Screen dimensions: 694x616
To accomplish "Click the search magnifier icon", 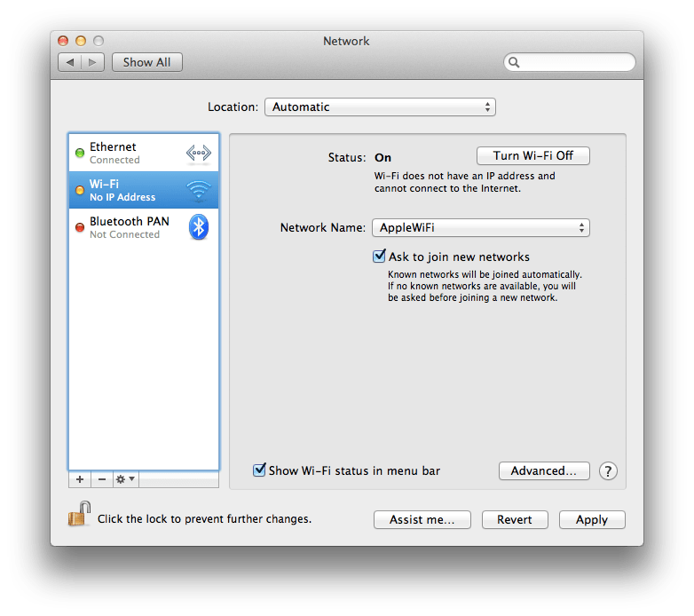I will (x=514, y=62).
